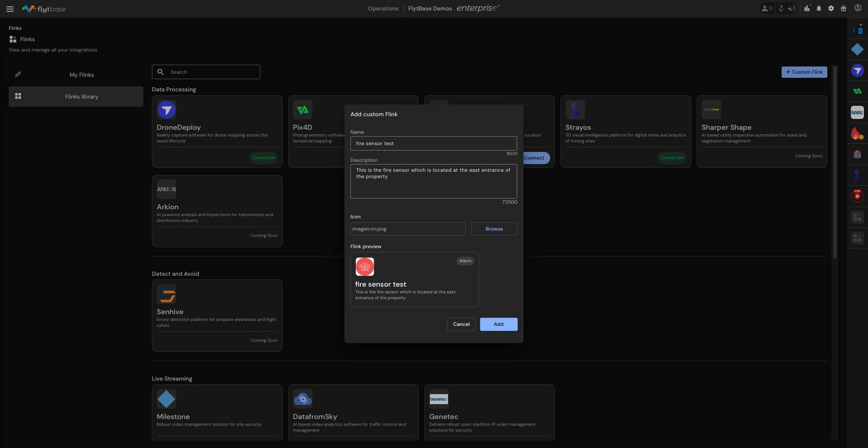Viewport: 868px width, 448px height.
Task: Click the Alarm tag in preview
Action: 465,261
